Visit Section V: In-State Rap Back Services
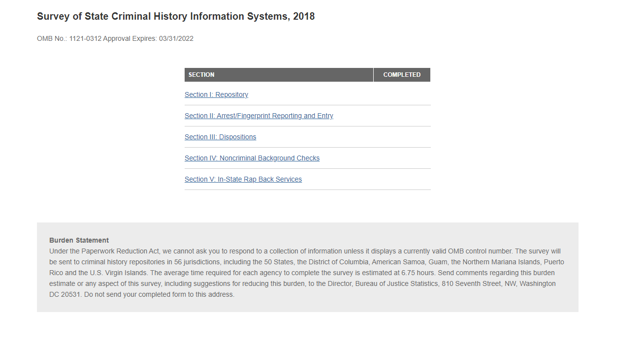 (243, 179)
